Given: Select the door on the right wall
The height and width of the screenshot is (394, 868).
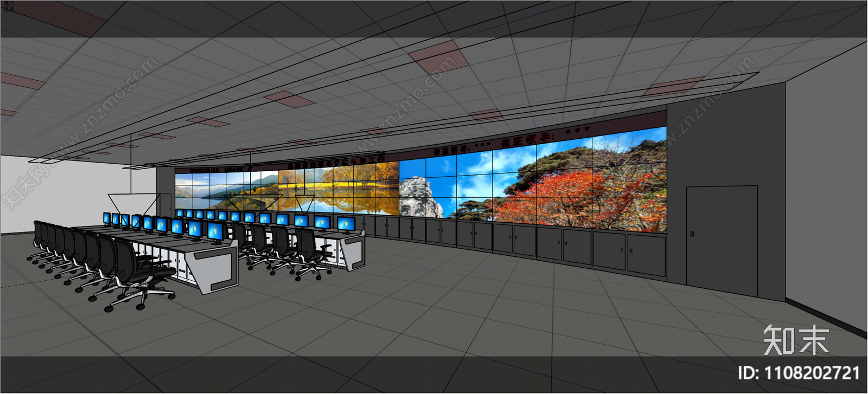Looking at the screenshot, I should coord(722,241).
